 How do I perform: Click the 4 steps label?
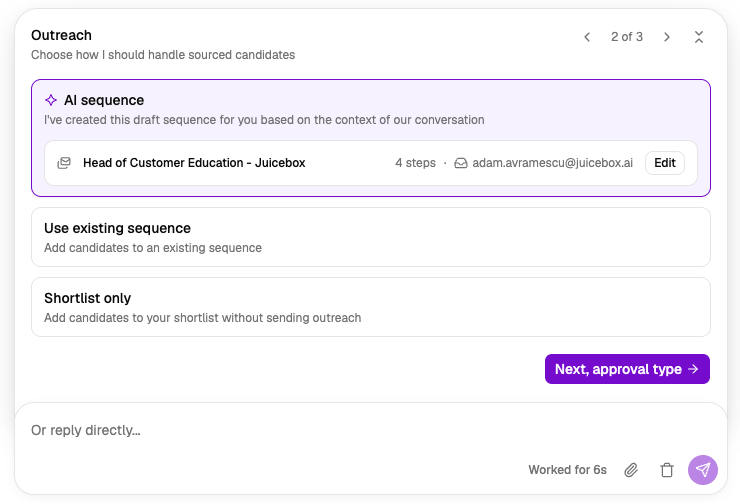tap(415, 163)
